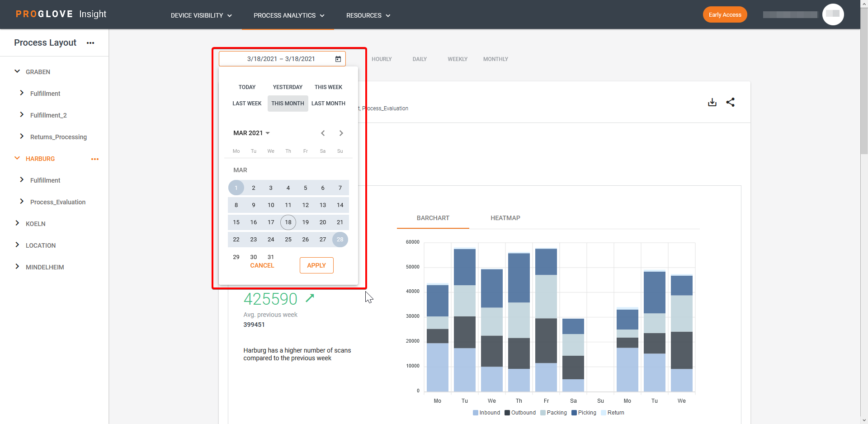Open DEVICE VISIBILITY menu
The image size is (868, 424).
201,15
